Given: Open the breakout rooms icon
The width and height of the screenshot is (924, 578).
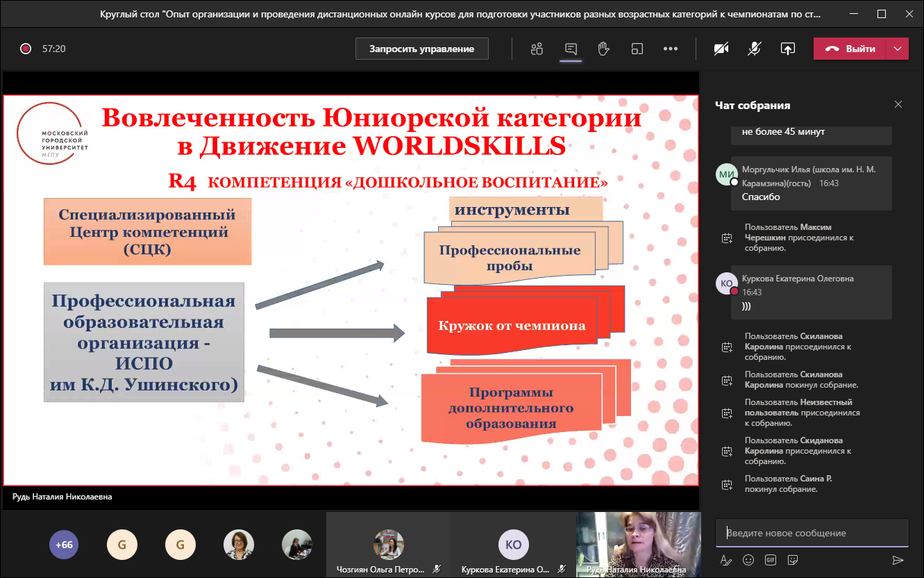Looking at the screenshot, I should pos(637,49).
